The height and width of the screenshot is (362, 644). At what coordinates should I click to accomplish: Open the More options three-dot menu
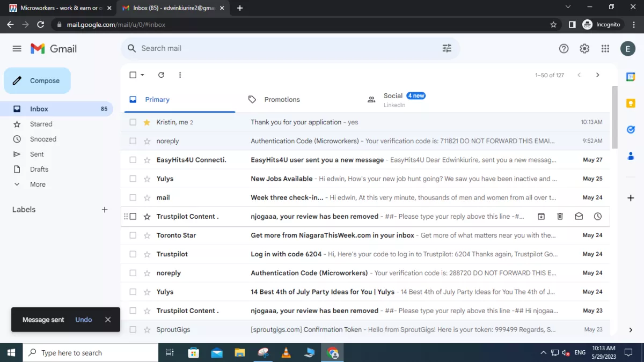click(180, 75)
